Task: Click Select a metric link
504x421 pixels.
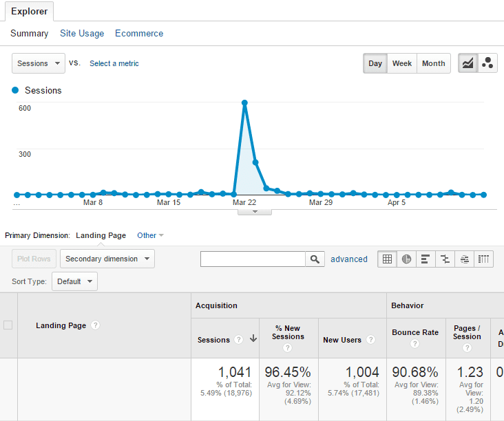Action: coord(114,63)
